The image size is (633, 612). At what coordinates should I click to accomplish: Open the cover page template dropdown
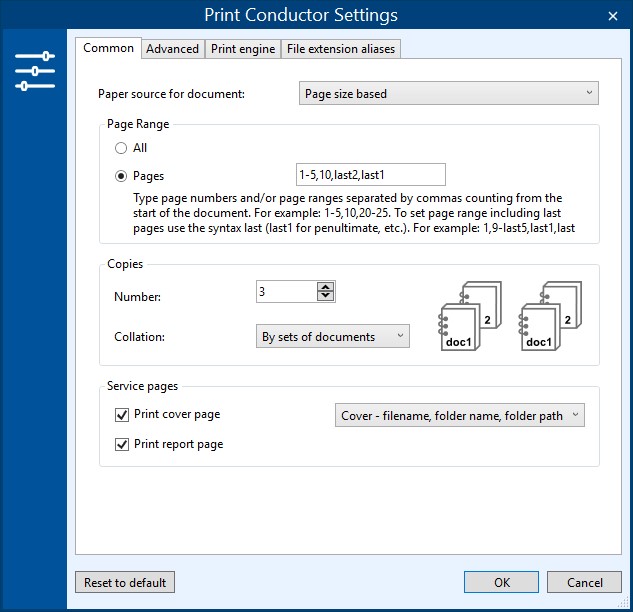pos(458,416)
